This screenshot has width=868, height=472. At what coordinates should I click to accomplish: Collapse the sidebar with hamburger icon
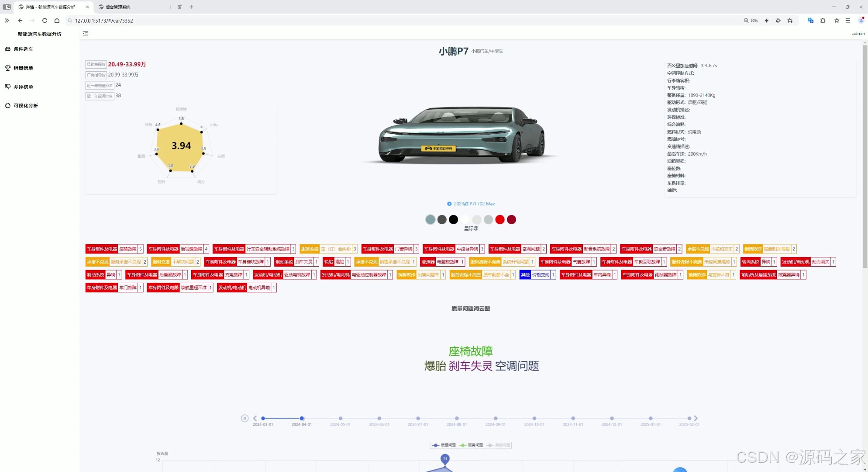click(x=86, y=34)
